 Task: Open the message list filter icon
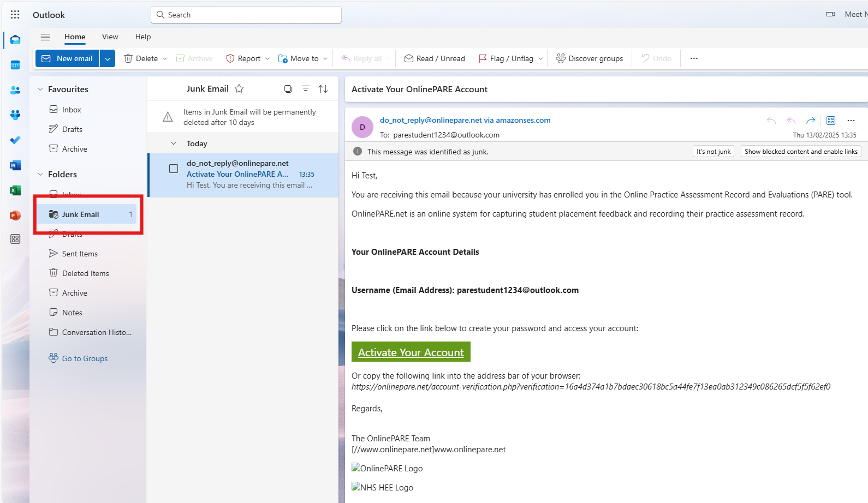pos(306,88)
